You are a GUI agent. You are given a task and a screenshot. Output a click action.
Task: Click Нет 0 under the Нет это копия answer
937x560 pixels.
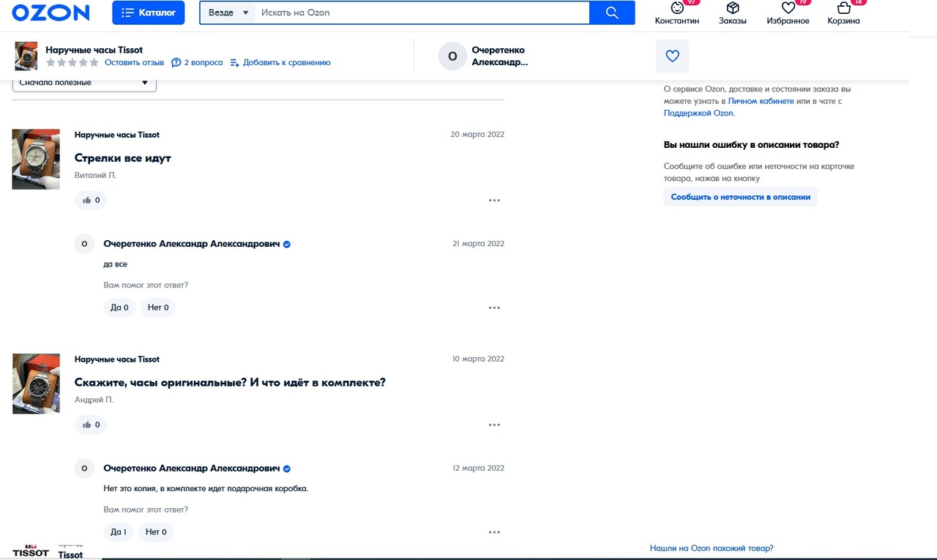(156, 532)
